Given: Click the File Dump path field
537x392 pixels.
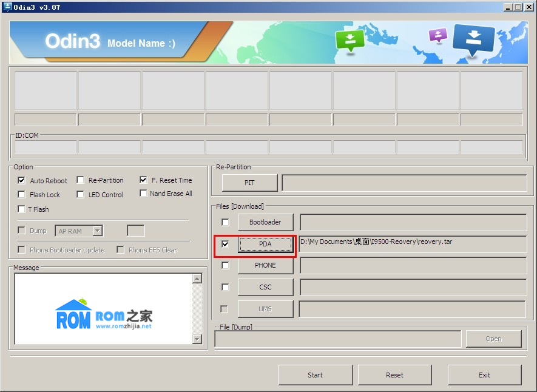Looking at the screenshot, I should [x=338, y=339].
